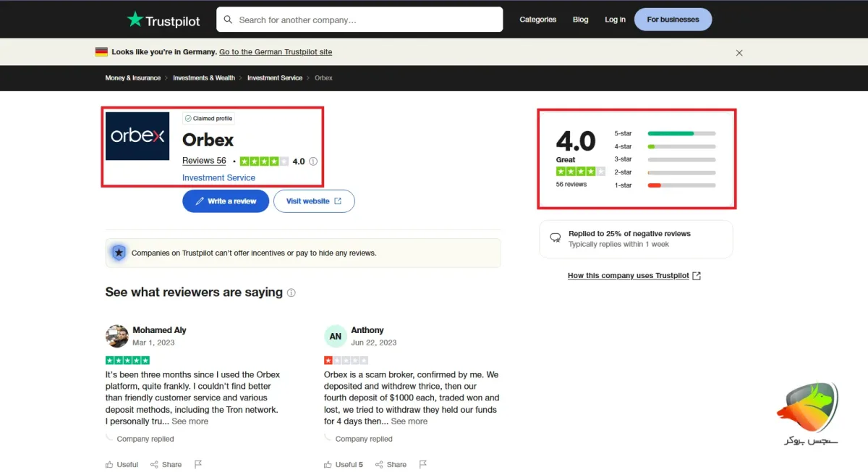Image resolution: width=868 pixels, height=475 pixels.
Task: Click the German flag icon
Action: pos(101,52)
